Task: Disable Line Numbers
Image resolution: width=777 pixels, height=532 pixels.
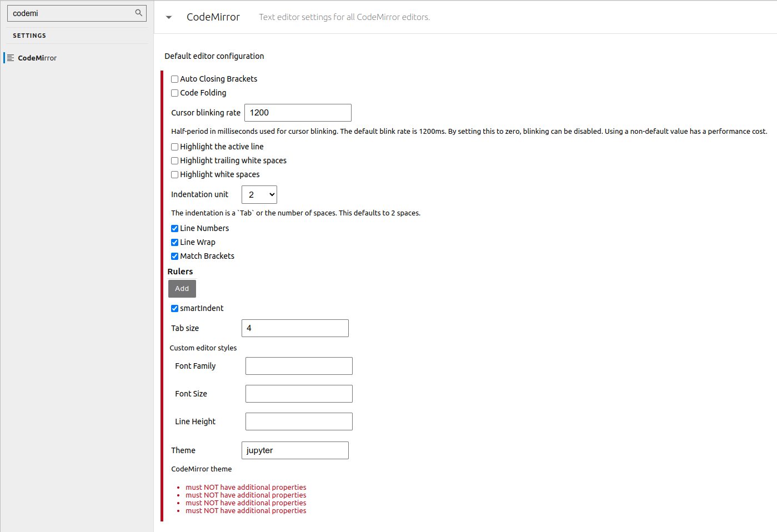Action: (x=174, y=228)
